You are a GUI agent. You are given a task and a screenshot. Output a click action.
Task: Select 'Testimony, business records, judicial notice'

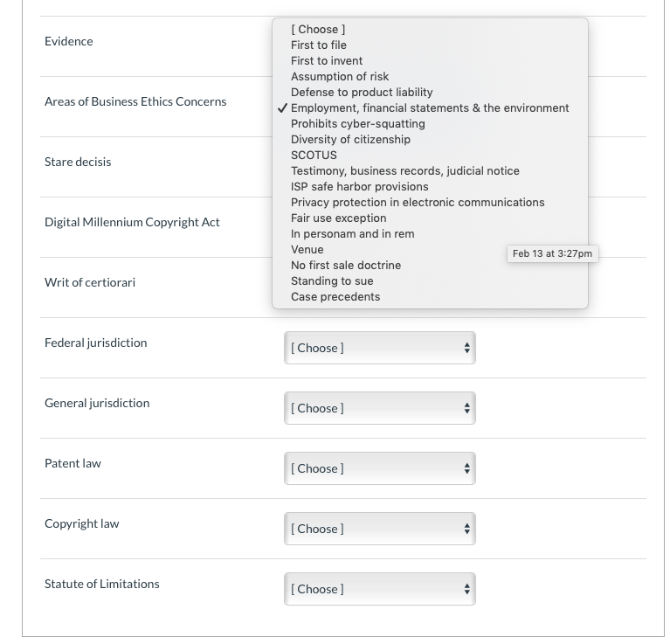tap(405, 171)
